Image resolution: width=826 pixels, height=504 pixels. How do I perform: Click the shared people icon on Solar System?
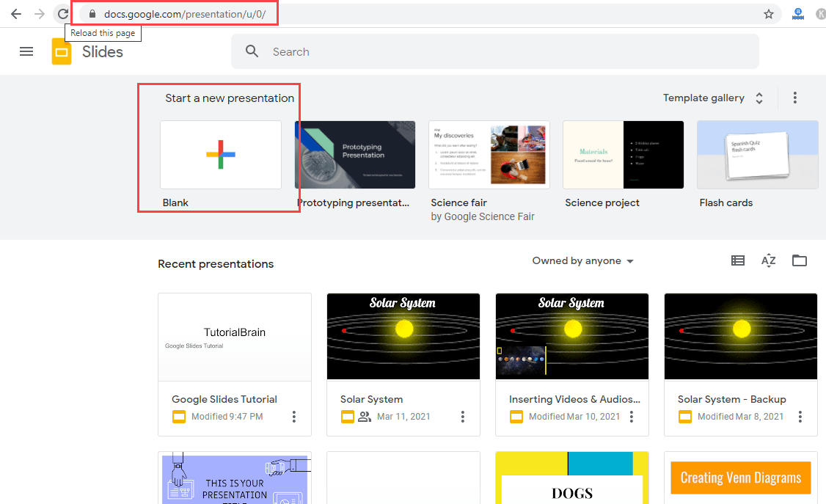(365, 417)
